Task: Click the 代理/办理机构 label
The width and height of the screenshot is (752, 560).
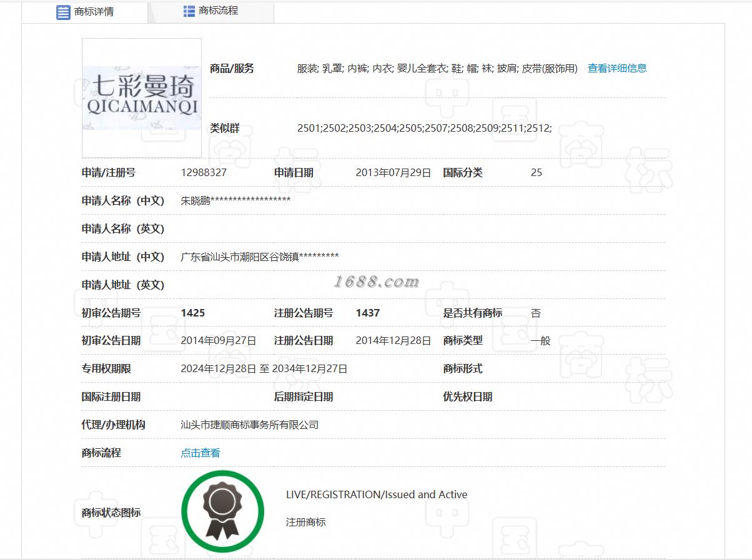Action: click(x=114, y=425)
